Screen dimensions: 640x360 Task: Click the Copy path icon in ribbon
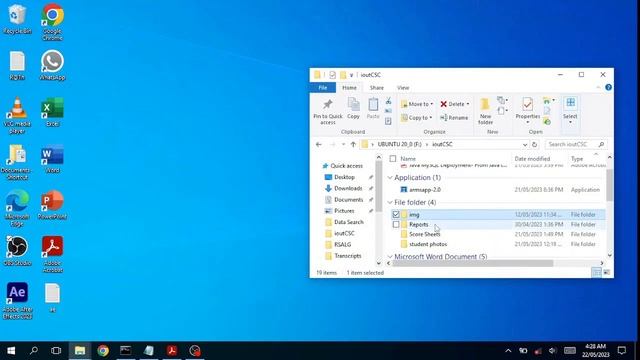pos(388,111)
